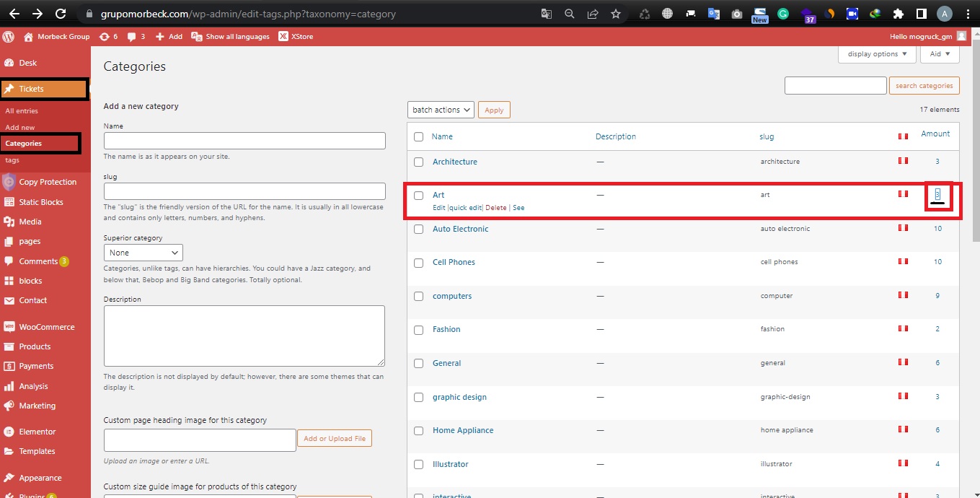Image resolution: width=980 pixels, height=498 pixels.
Task: Open Add new submenu link
Action: pos(19,128)
